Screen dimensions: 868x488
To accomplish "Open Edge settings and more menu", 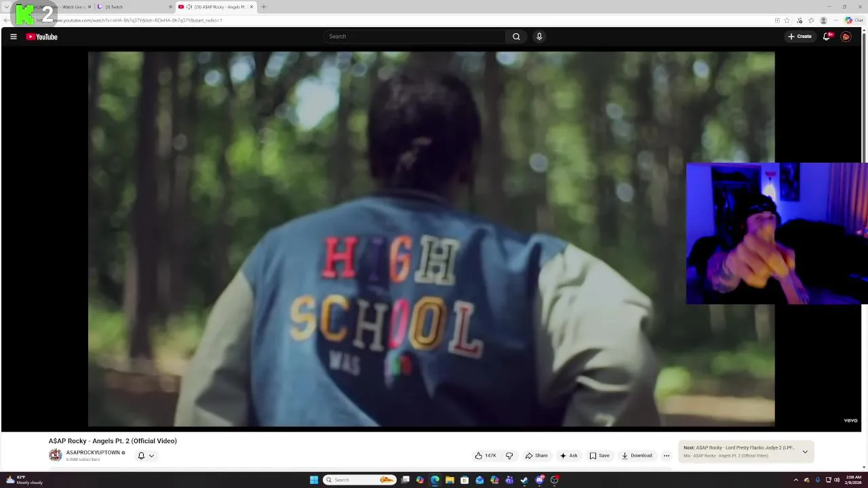I will (x=835, y=20).
